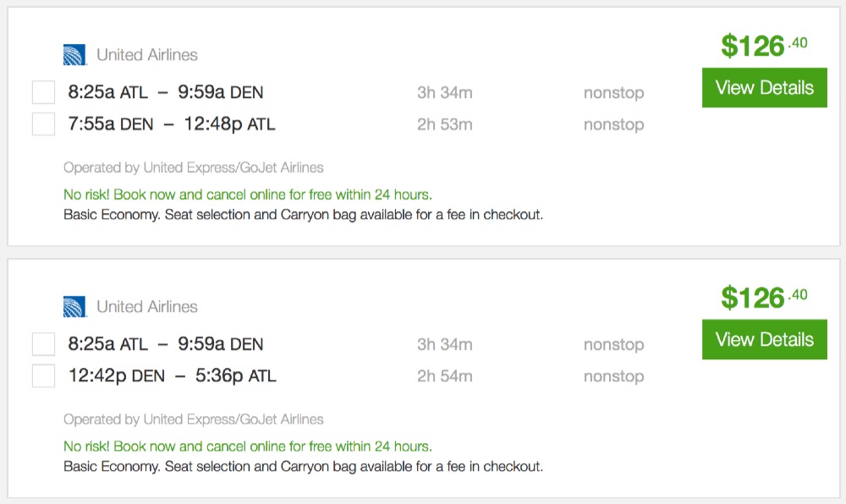Image resolution: width=846 pixels, height=504 pixels.
Task: Click the United Airlines name in the bottom card
Action: [146, 307]
